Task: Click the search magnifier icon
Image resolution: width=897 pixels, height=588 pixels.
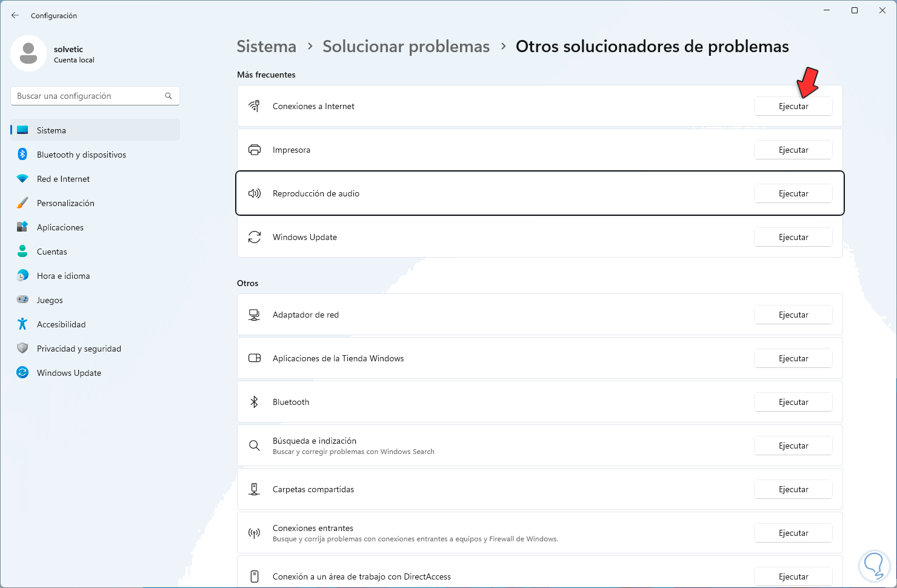Action: (x=168, y=96)
